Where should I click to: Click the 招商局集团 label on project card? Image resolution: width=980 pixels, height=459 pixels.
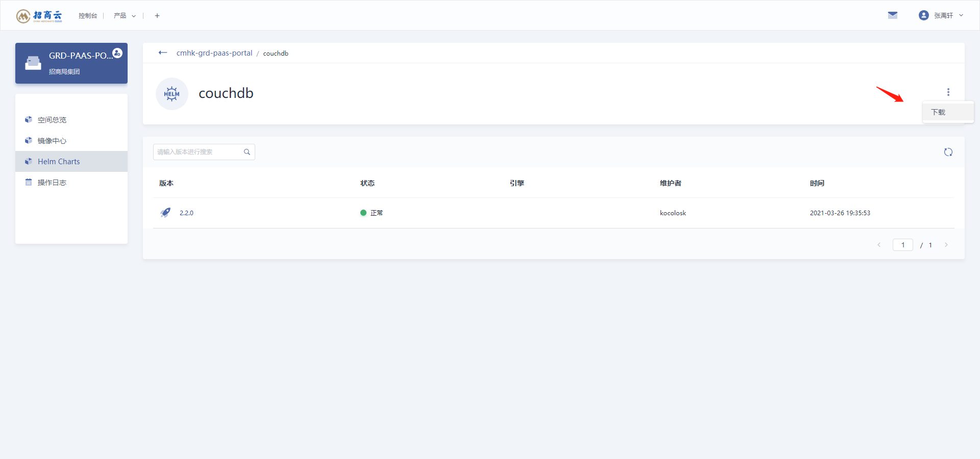(64, 72)
